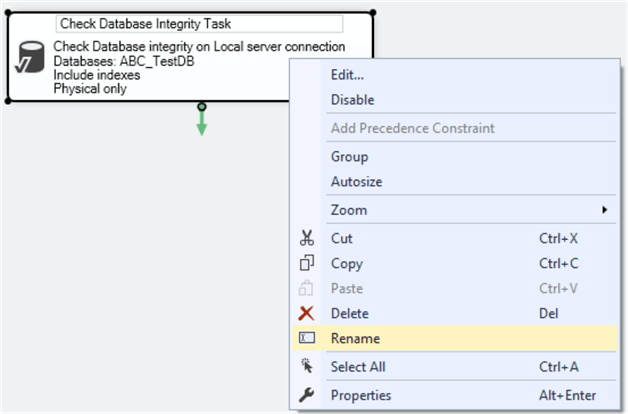The height and width of the screenshot is (414, 628).
Task: Click the green precedence constraint arrow
Action: tap(202, 121)
